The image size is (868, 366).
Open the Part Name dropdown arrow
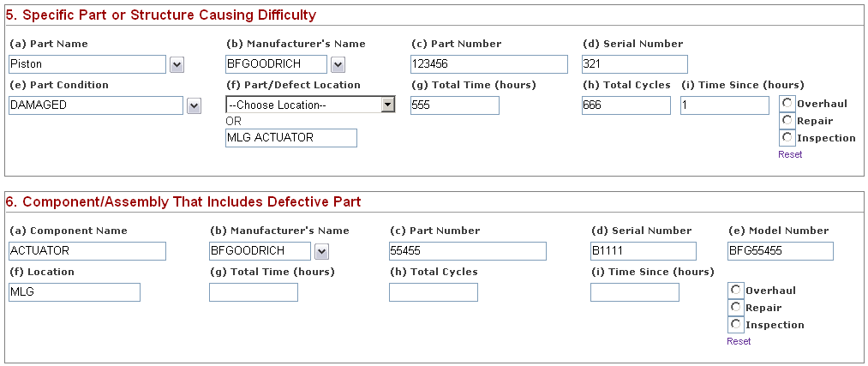tap(177, 65)
